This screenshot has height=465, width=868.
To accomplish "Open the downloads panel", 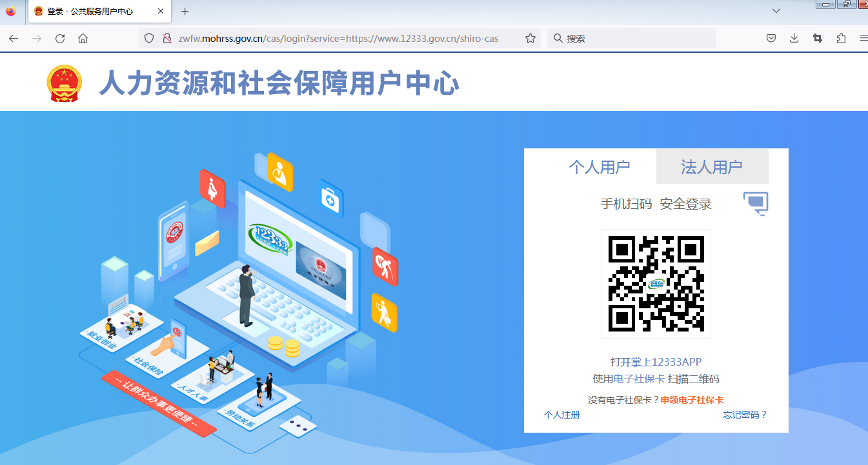I will pyautogui.click(x=794, y=39).
